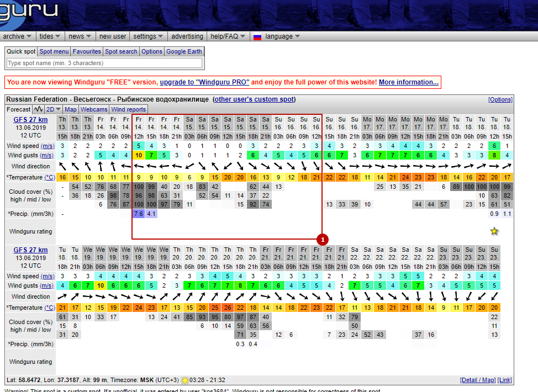The width and height of the screenshot is (538, 392).
Task: Switch to the Spot search tab
Action: (121, 51)
